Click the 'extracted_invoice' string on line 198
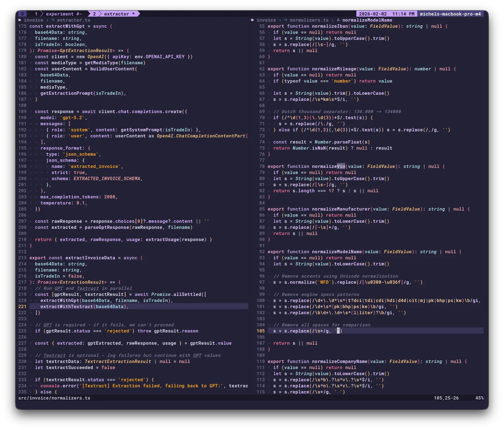The image size is (504, 430). pyautogui.click(x=94, y=166)
